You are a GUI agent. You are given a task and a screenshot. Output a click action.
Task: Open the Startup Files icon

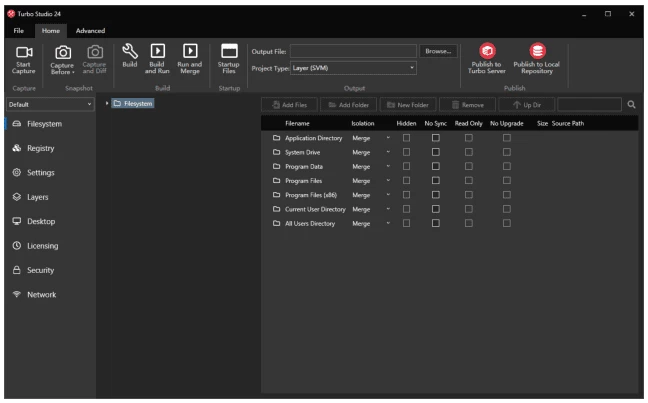coord(227,50)
